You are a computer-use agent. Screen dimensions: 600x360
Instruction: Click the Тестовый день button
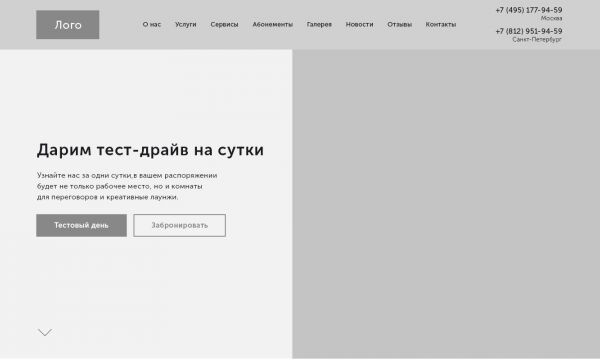click(x=82, y=225)
